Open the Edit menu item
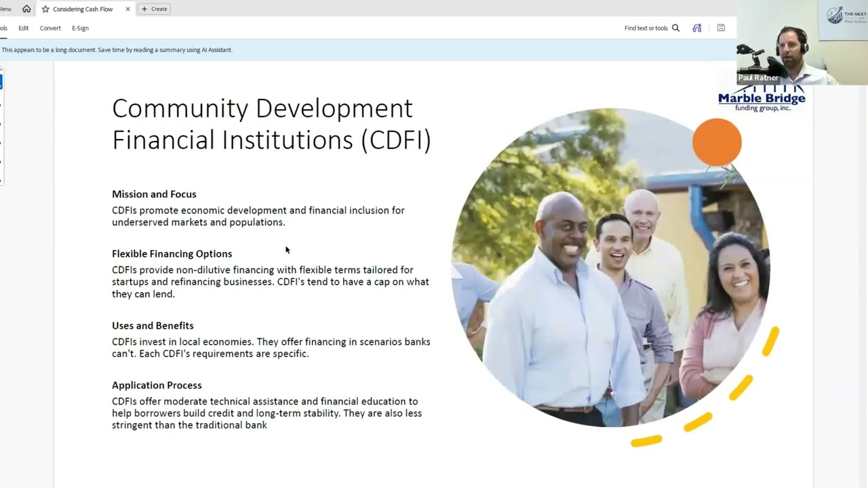Viewport: 868px width, 488px height. point(24,28)
